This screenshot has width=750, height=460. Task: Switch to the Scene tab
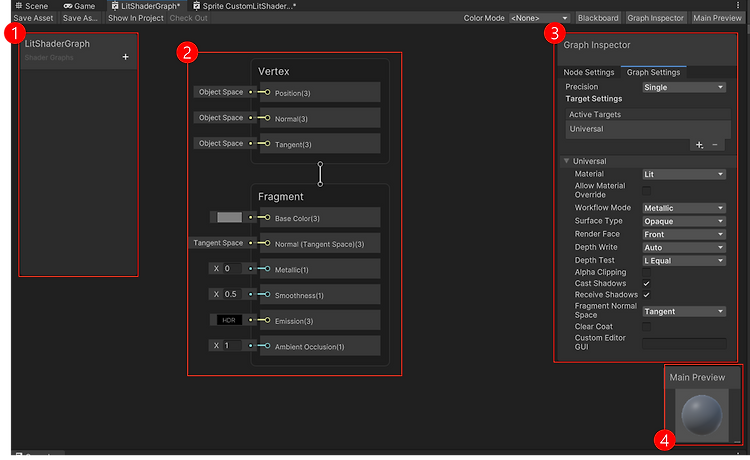[x=32, y=6]
